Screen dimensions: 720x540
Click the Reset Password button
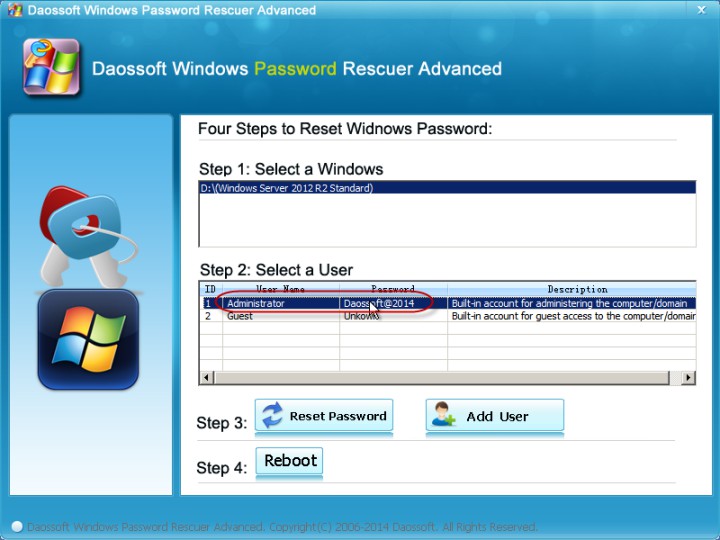point(324,416)
